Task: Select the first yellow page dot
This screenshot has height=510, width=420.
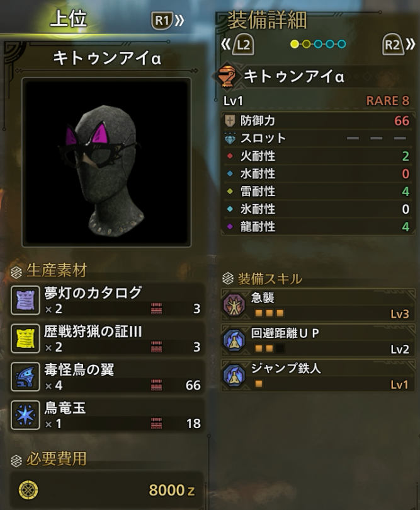Action: 295,44
